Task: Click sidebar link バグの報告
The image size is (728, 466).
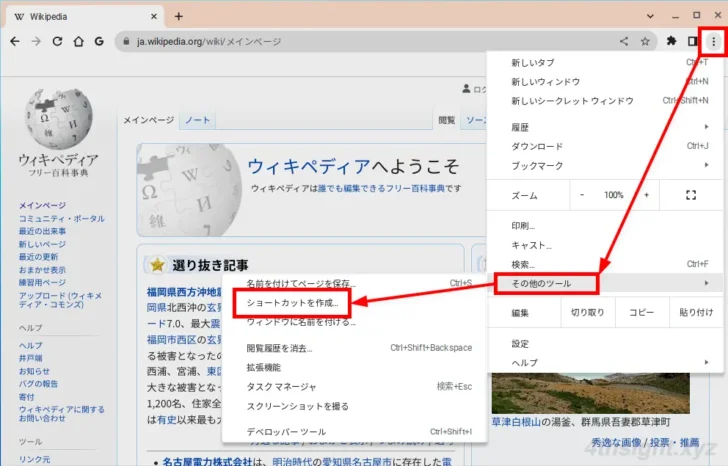Action: pos(38,384)
